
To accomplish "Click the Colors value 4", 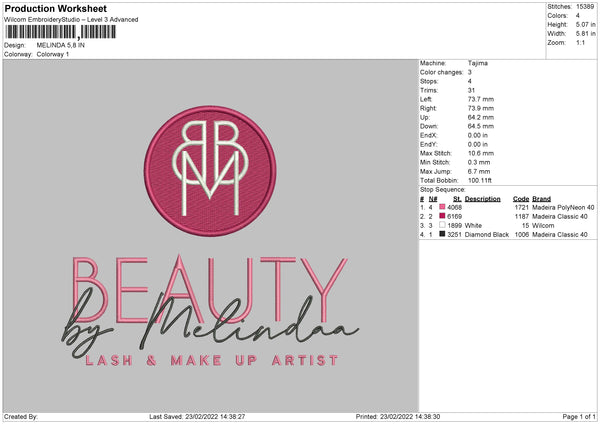I will [578, 16].
